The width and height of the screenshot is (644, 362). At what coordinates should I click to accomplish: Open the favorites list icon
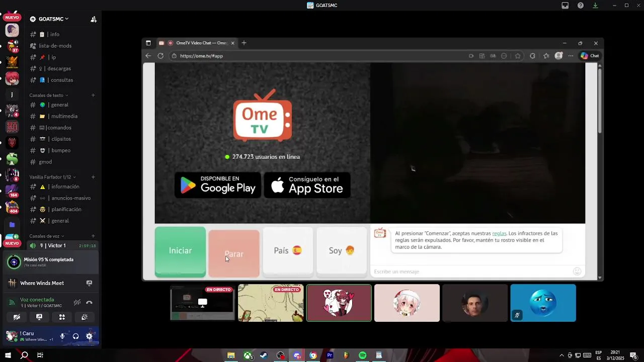(x=546, y=56)
